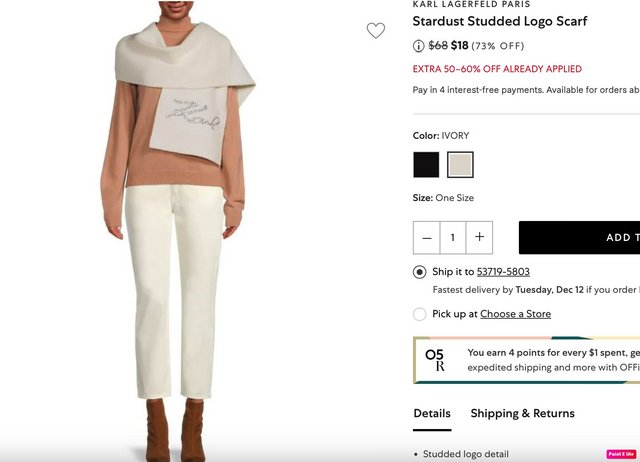
Task: Click the Paint X lite badge
Action: point(621,454)
